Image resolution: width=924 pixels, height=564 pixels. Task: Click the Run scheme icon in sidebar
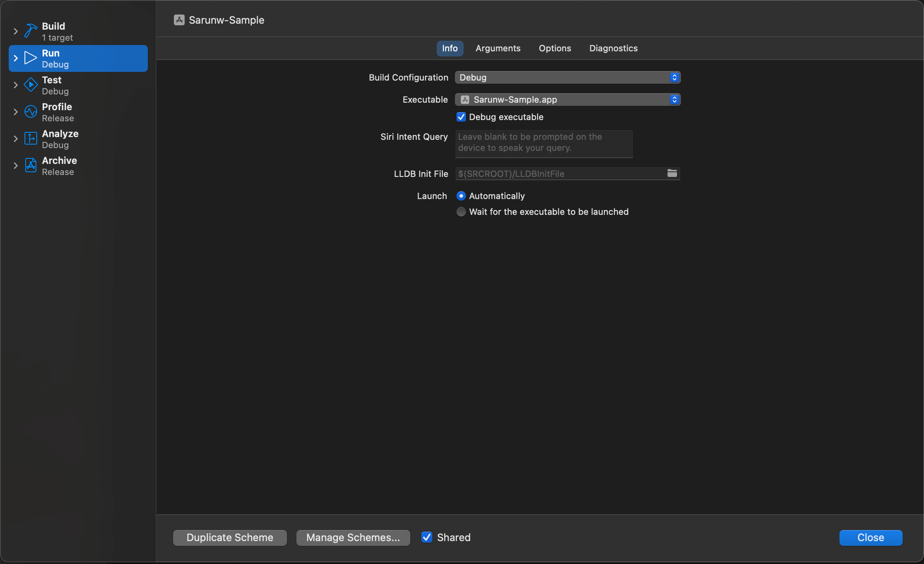(x=30, y=58)
